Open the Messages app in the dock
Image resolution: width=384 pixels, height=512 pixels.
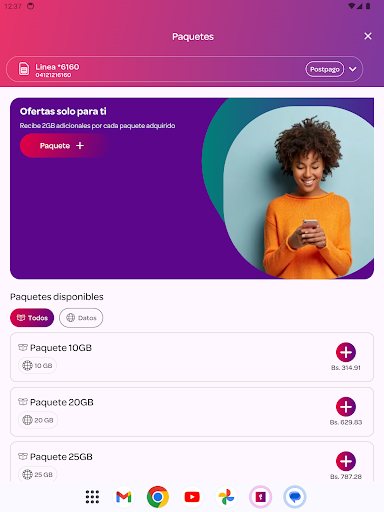295,497
